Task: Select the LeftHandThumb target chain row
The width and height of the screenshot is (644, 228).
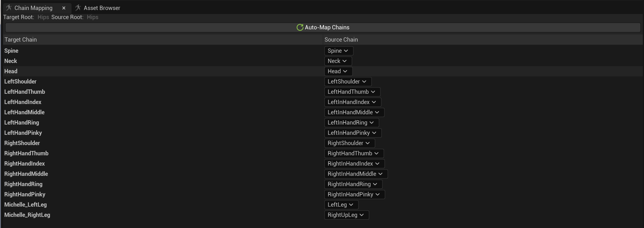Action: pos(323,92)
